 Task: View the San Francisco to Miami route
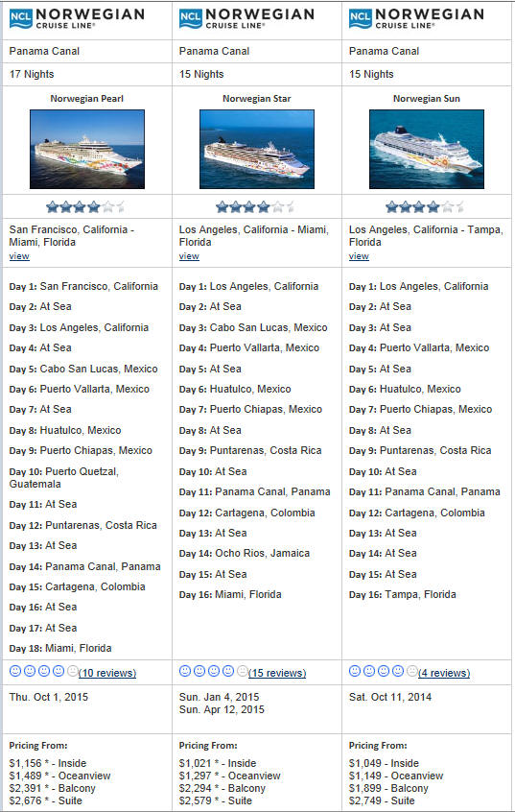click(19, 256)
